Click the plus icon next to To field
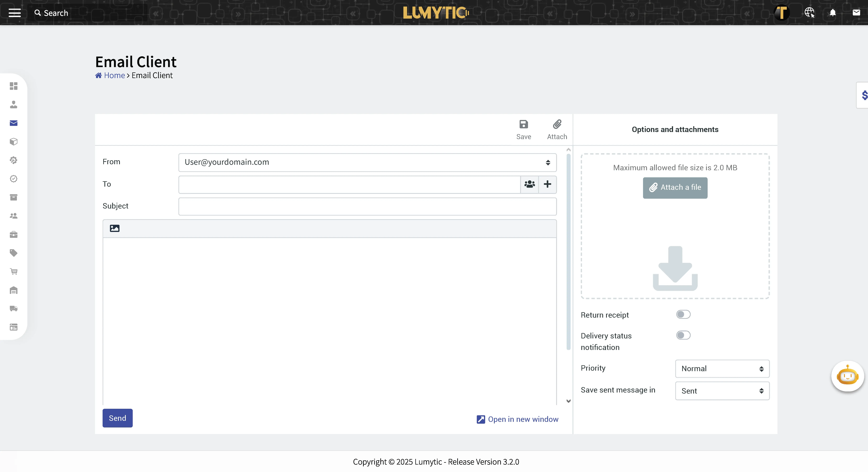The width and height of the screenshot is (868, 472). (547, 184)
